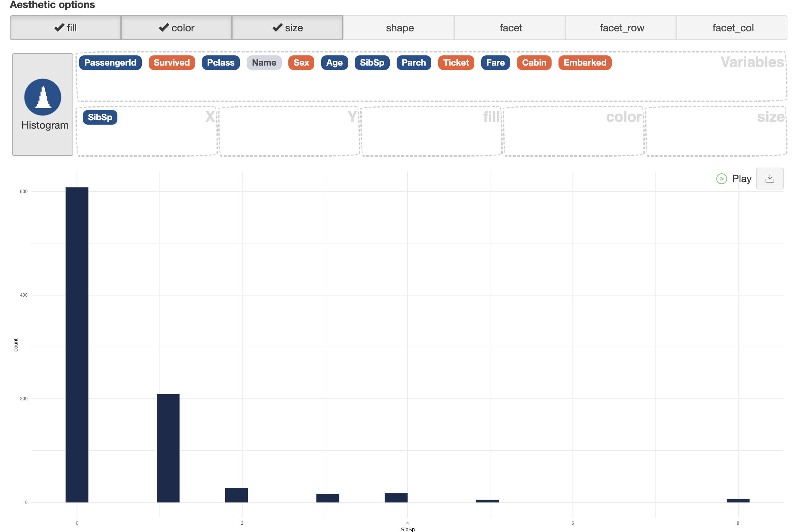Select the grayed Name variable badge
Screen dimensions: 794x532
(x=264, y=63)
